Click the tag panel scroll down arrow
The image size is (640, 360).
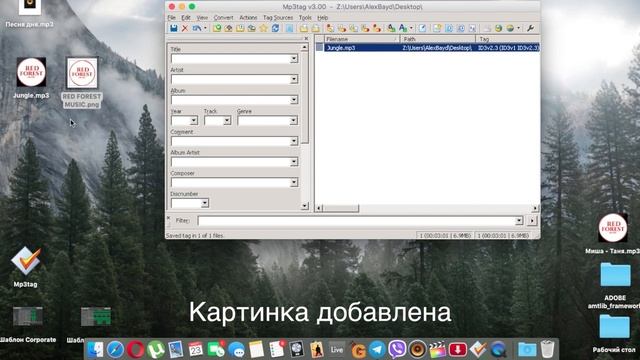(304, 206)
